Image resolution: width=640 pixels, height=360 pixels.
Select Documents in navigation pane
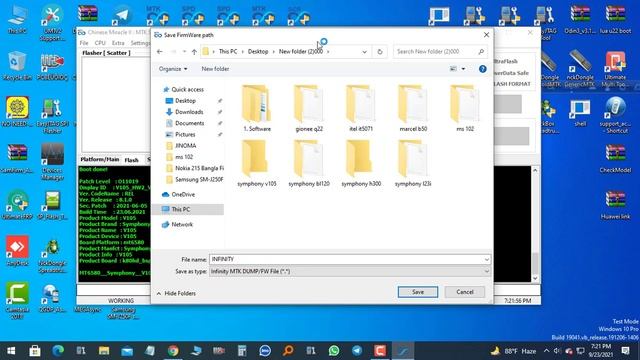tap(189, 123)
